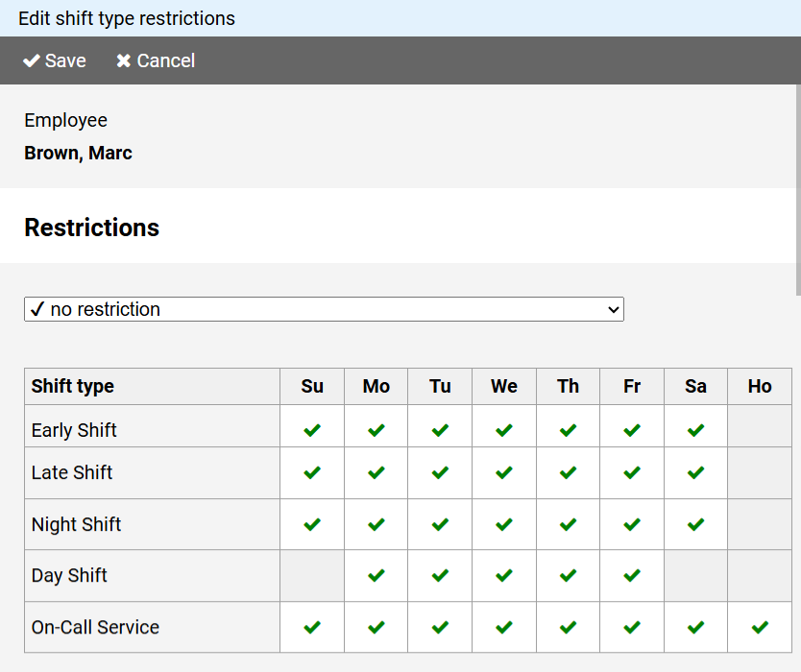
Task: Toggle Day Shift on Wednesday
Action: pyautogui.click(x=504, y=575)
